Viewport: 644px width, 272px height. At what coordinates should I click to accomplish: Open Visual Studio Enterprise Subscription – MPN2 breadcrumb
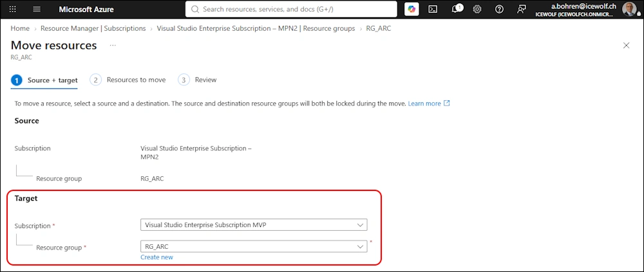(x=256, y=28)
